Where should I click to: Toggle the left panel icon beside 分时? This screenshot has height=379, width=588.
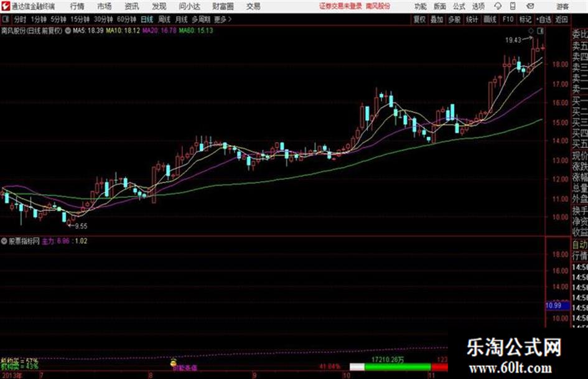click(6, 19)
